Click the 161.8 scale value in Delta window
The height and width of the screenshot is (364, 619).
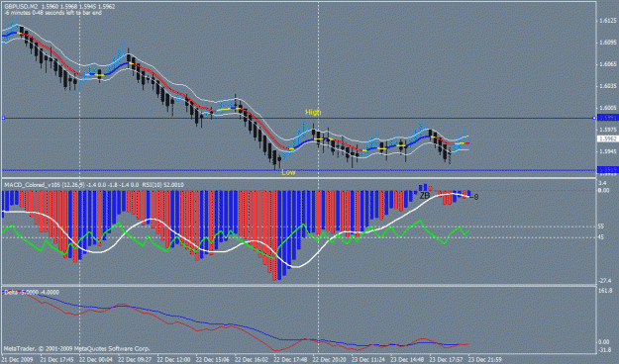[x=605, y=291]
